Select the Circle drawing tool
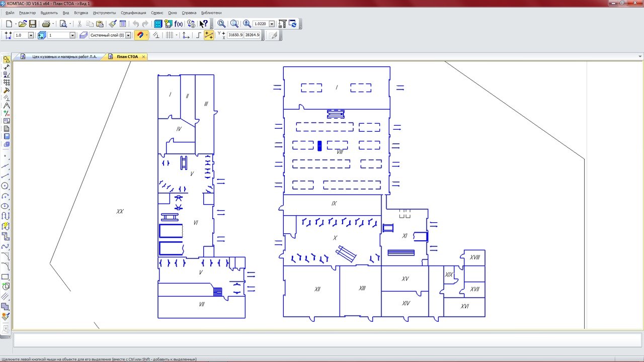The width and height of the screenshot is (644, 362). pyautogui.click(x=6, y=186)
